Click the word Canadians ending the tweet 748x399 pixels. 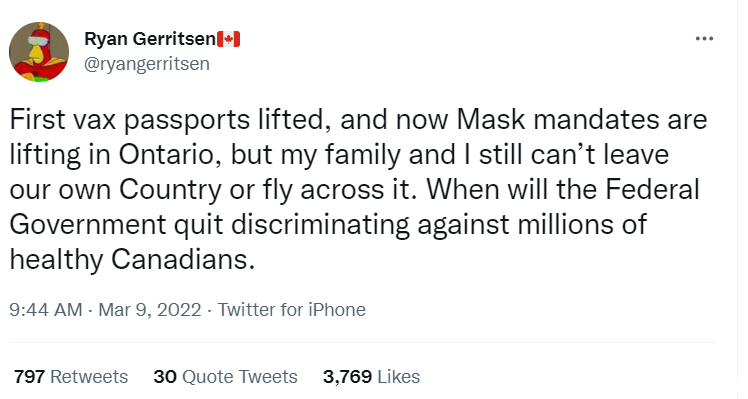pos(183,260)
